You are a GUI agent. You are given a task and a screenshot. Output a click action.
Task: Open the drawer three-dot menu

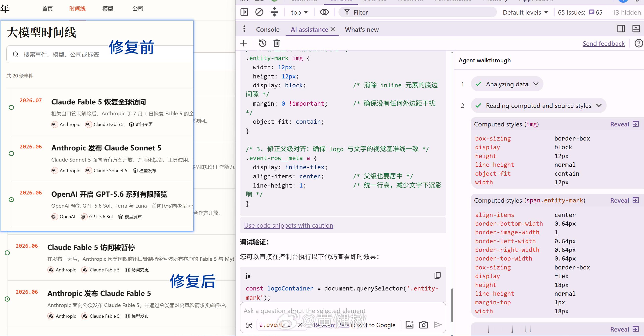[244, 29]
